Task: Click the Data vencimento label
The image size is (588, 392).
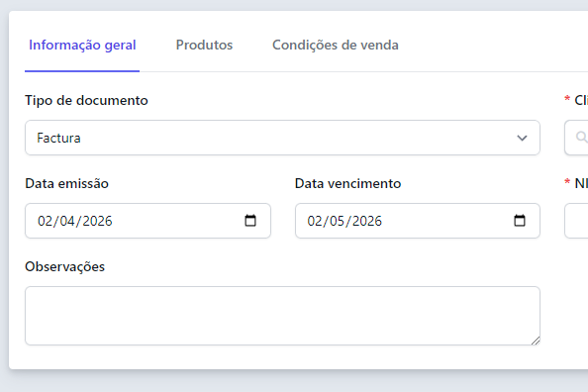Action: point(348,184)
